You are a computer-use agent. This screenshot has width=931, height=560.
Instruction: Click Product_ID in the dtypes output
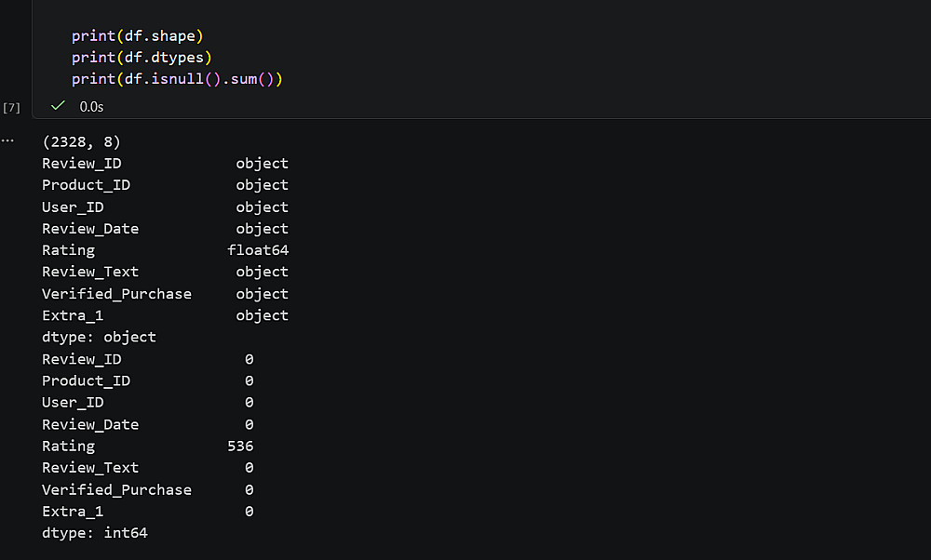(86, 185)
